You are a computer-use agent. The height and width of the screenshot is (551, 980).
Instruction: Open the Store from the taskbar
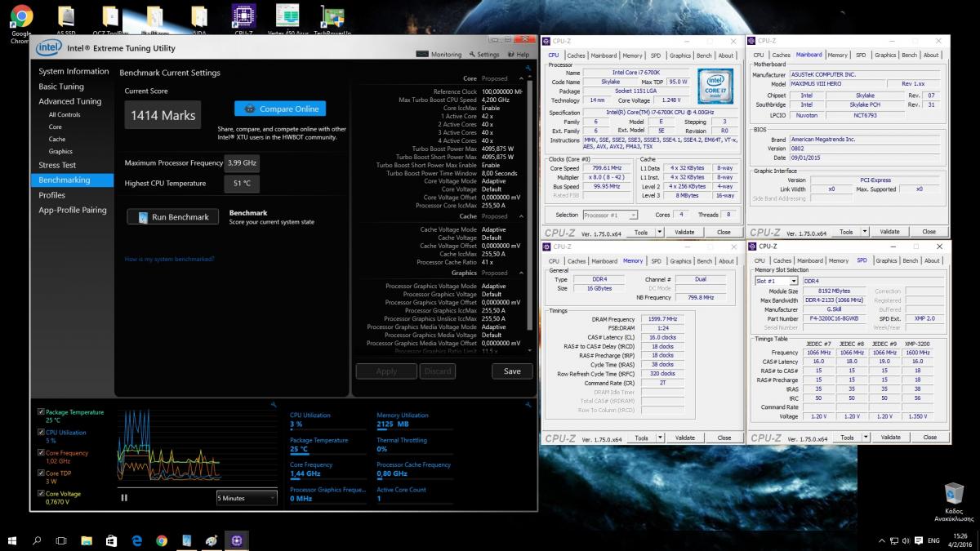(112, 540)
